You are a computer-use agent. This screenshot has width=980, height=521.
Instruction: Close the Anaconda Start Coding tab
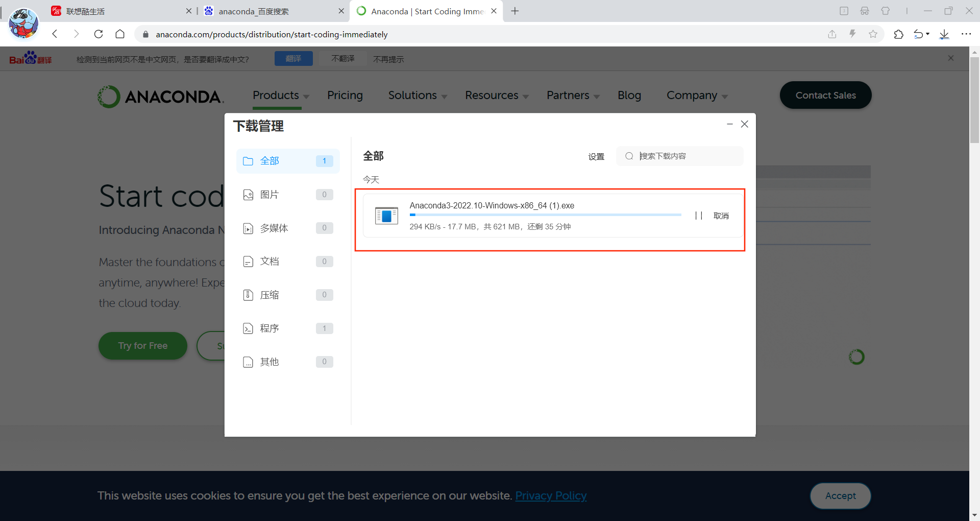[x=494, y=11]
